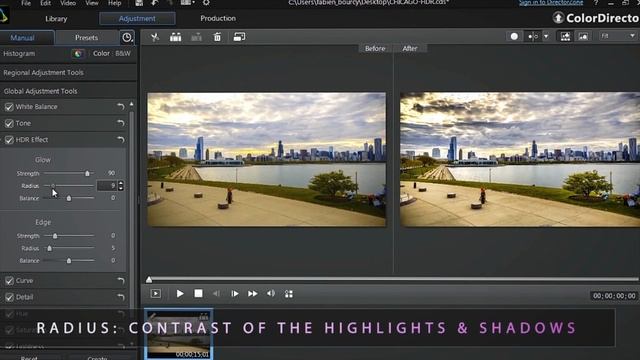This screenshot has height=360, width=640.
Task: Toggle the Tone checkbox
Action: pyautogui.click(x=9, y=123)
